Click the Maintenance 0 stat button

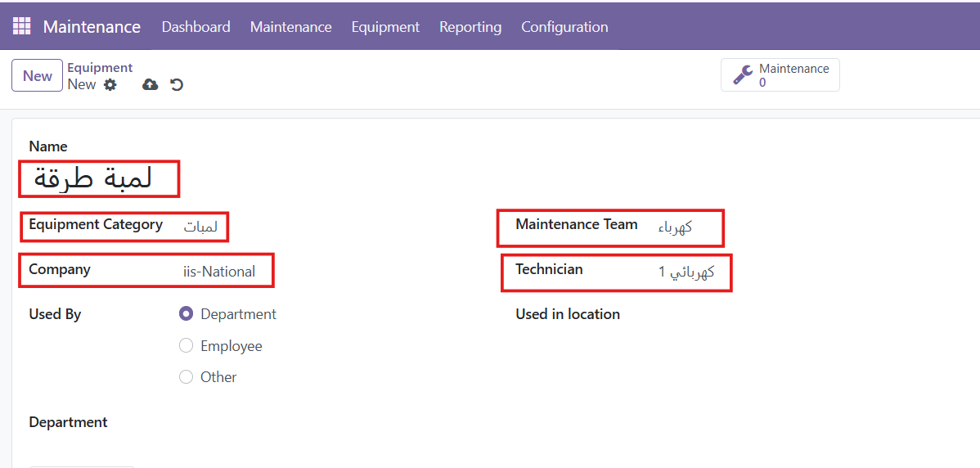pos(780,75)
